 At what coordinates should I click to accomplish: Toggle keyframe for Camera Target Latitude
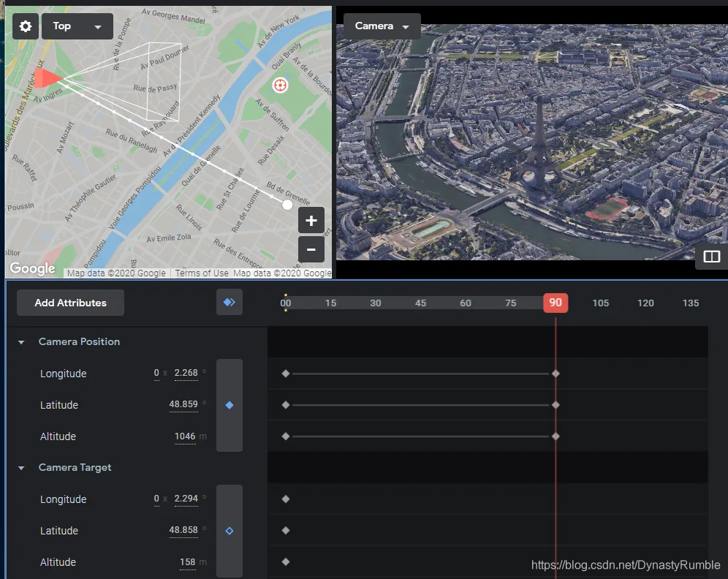click(x=230, y=531)
